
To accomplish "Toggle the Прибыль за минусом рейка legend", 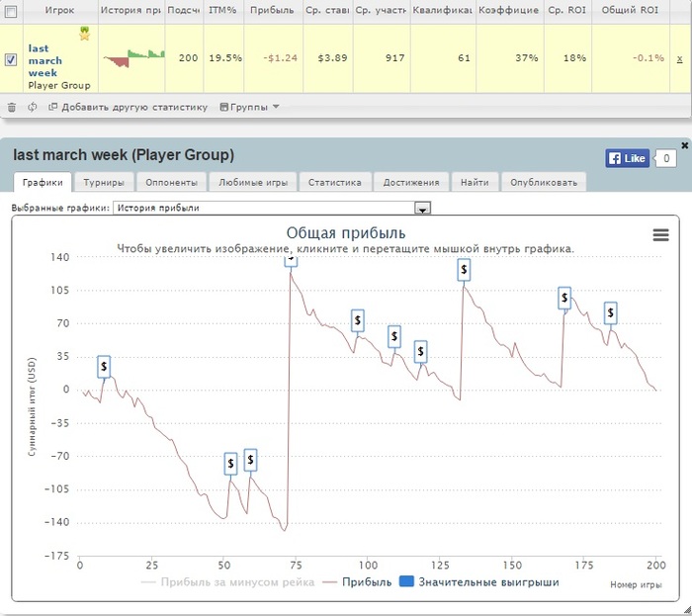I will point(227,582).
